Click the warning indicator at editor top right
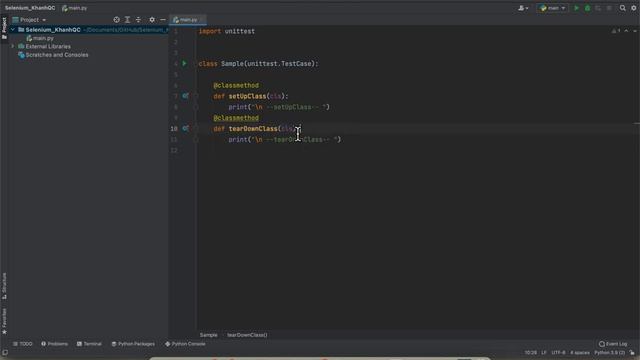 (x=616, y=31)
